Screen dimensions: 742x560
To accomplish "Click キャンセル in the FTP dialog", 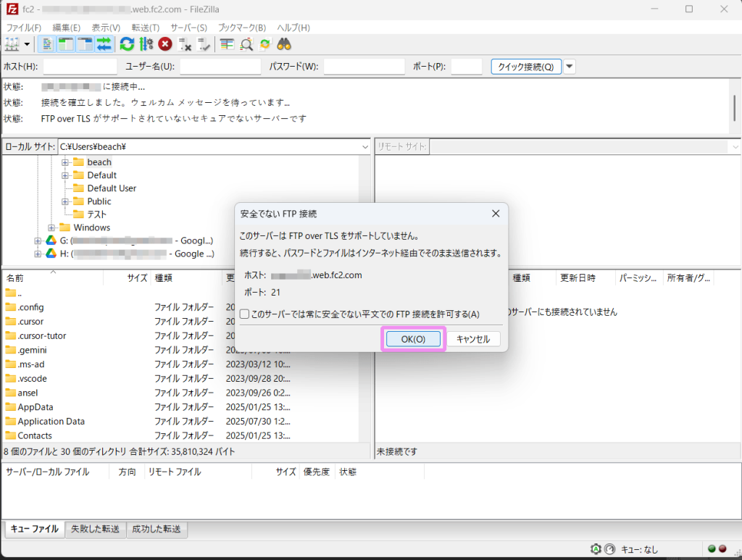I will 472,339.
